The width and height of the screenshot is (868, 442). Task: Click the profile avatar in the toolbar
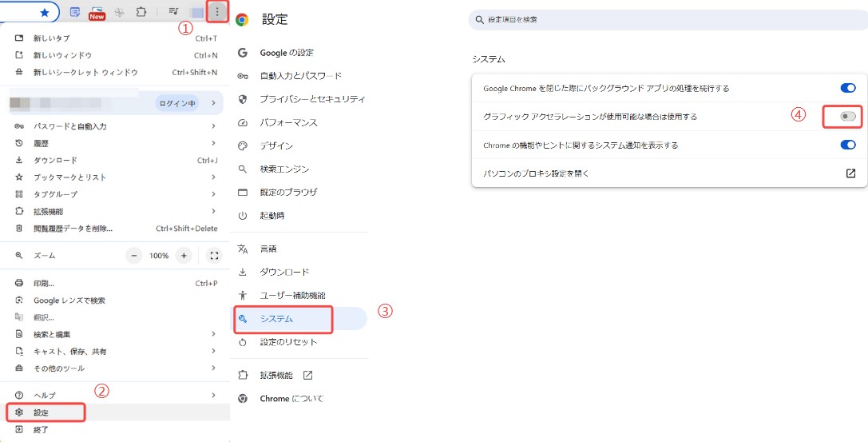196,12
